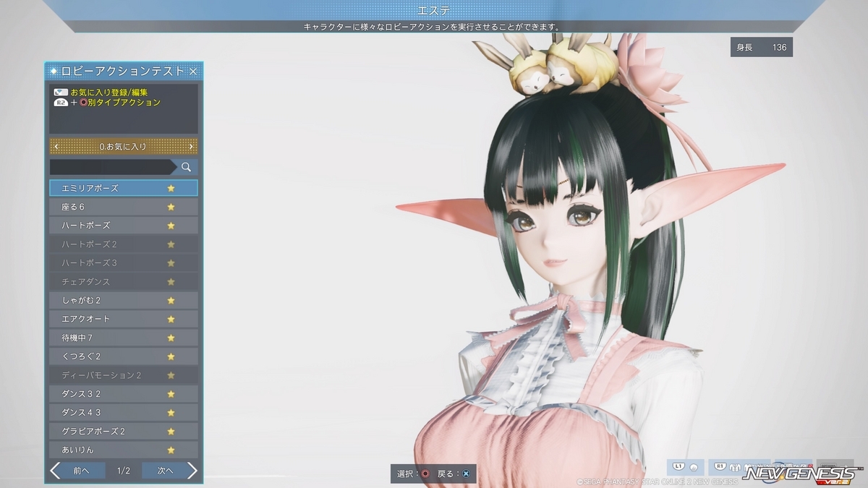Switch to next category with right chevron
Screen dimensions: 868x488
pos(191,147)
